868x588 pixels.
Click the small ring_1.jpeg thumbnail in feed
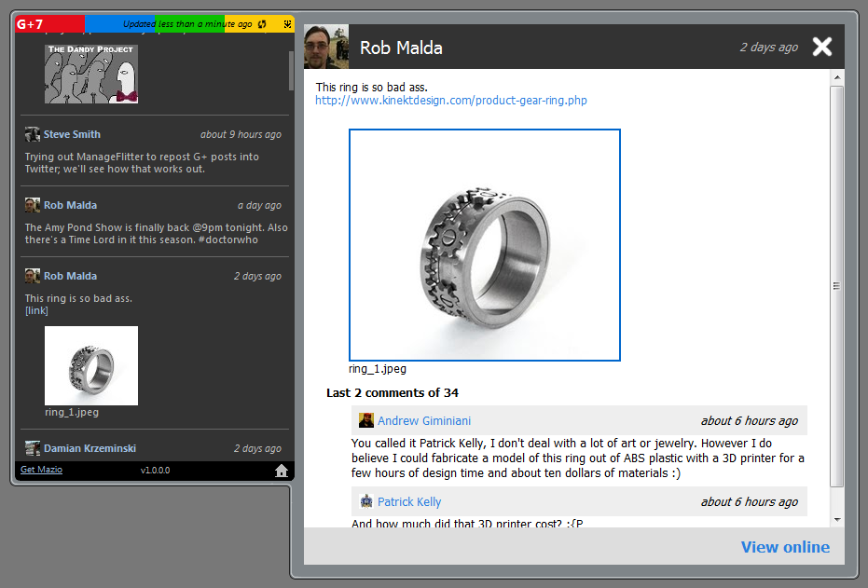tap(91, 365)
